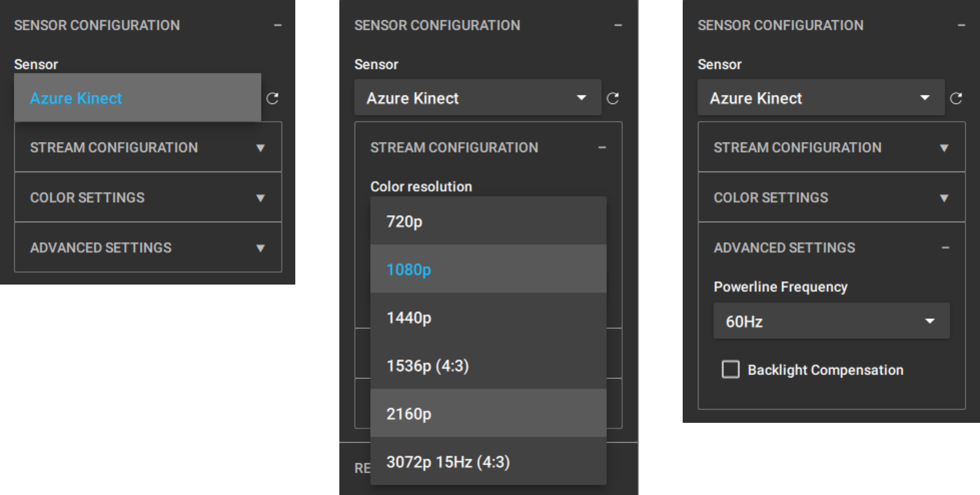Click the sensor refresh icon in the Color resolution panel
This screenshot has height=495, width=980.
613,98
